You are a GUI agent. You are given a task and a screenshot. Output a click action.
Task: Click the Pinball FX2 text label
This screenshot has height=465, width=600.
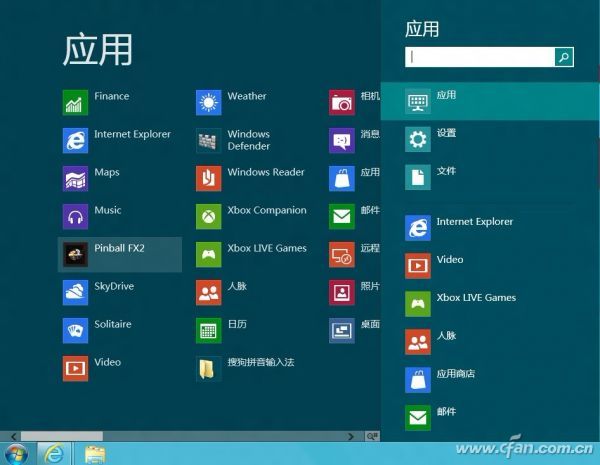[119, 248]
